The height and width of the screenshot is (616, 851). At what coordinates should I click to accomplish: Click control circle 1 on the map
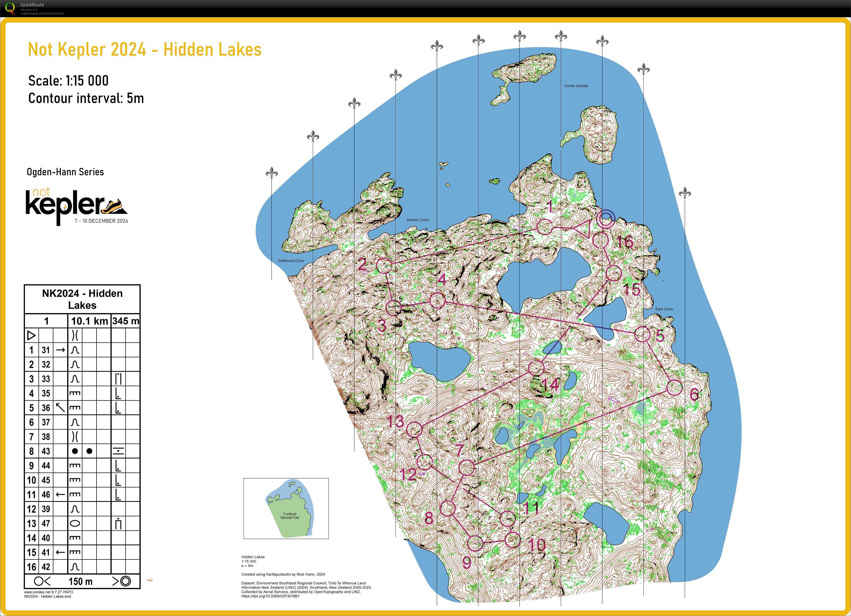pos(545,227)
